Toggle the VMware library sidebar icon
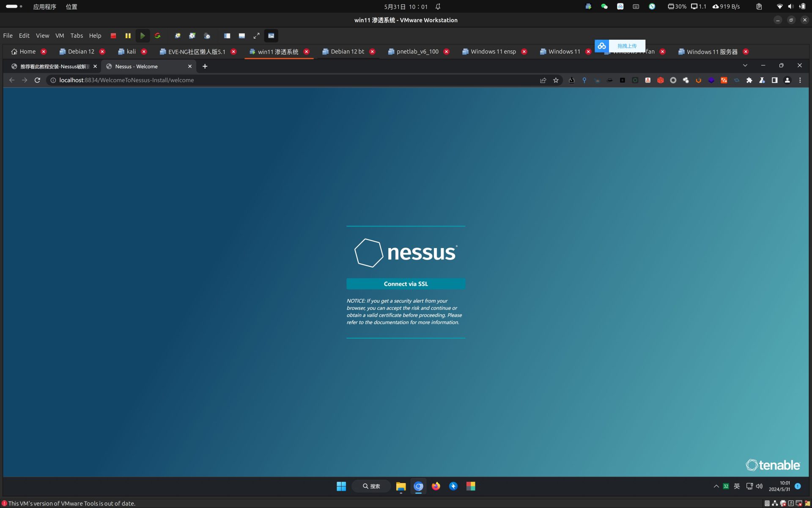 (x=227, y=36)
